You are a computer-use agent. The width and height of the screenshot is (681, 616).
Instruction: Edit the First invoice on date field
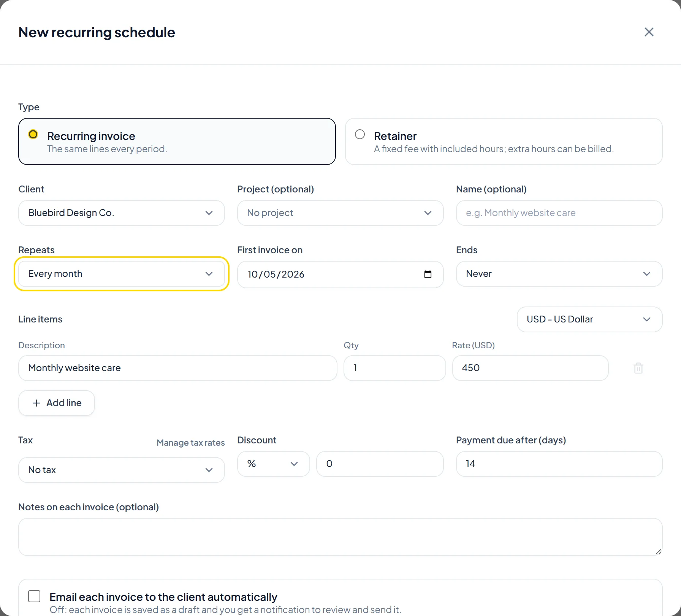tap(340, 274)
